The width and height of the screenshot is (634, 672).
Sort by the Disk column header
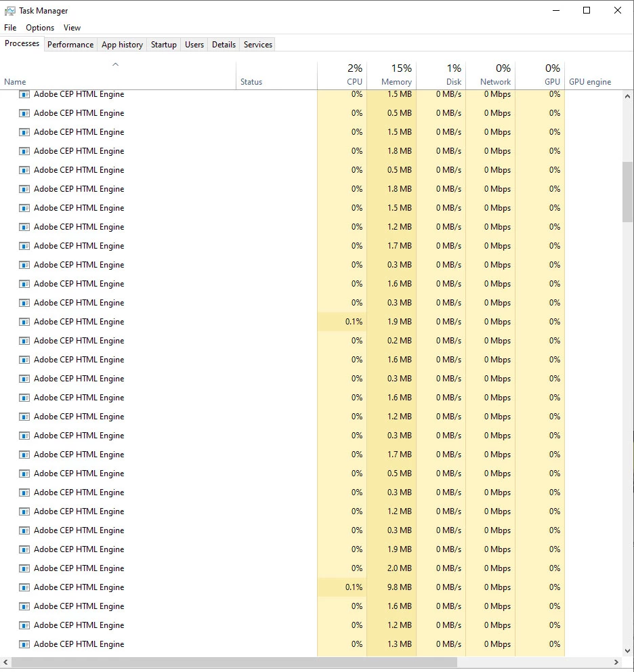click(x=441, y=75)
